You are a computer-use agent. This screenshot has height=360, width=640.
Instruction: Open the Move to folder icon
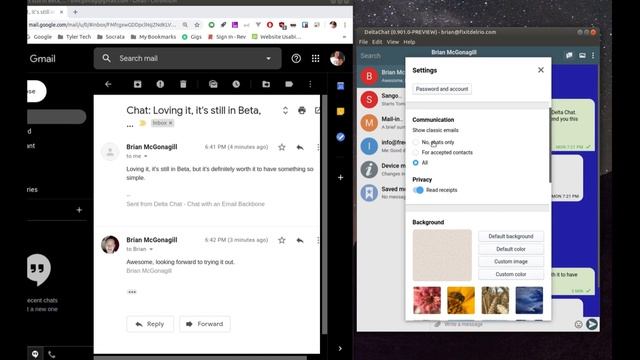click(266, 84)
